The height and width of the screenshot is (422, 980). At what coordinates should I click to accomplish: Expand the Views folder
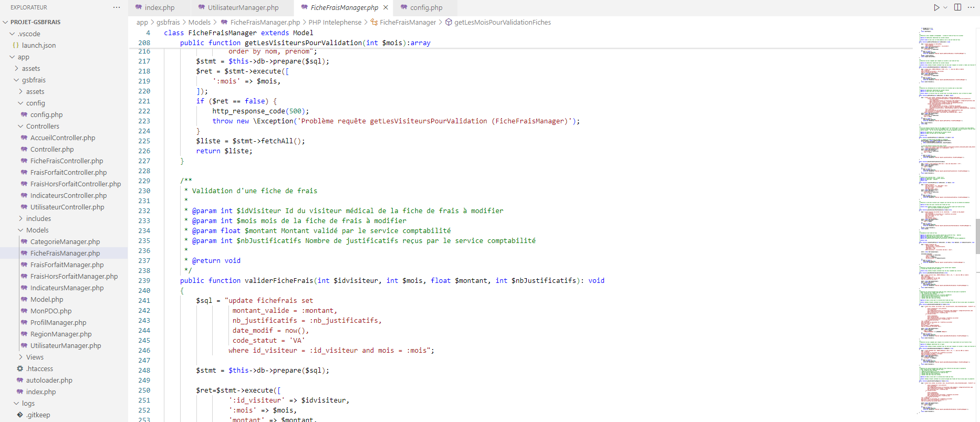pos(35,357)
